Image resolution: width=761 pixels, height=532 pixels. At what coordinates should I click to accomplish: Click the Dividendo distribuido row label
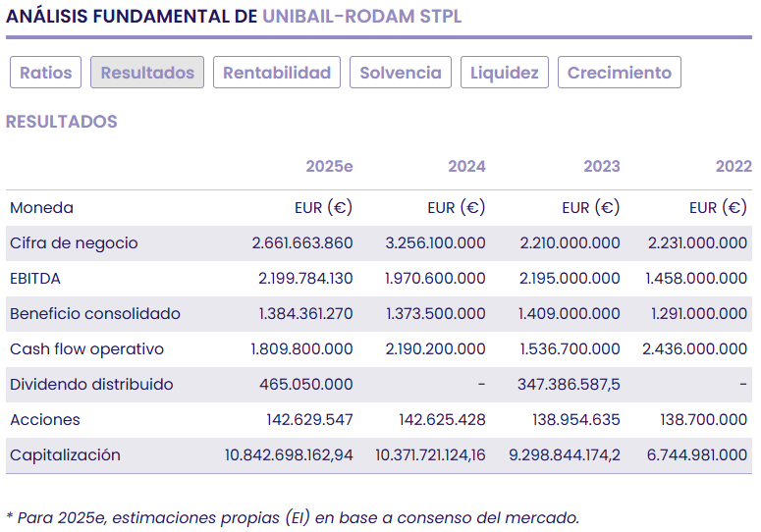91,385
